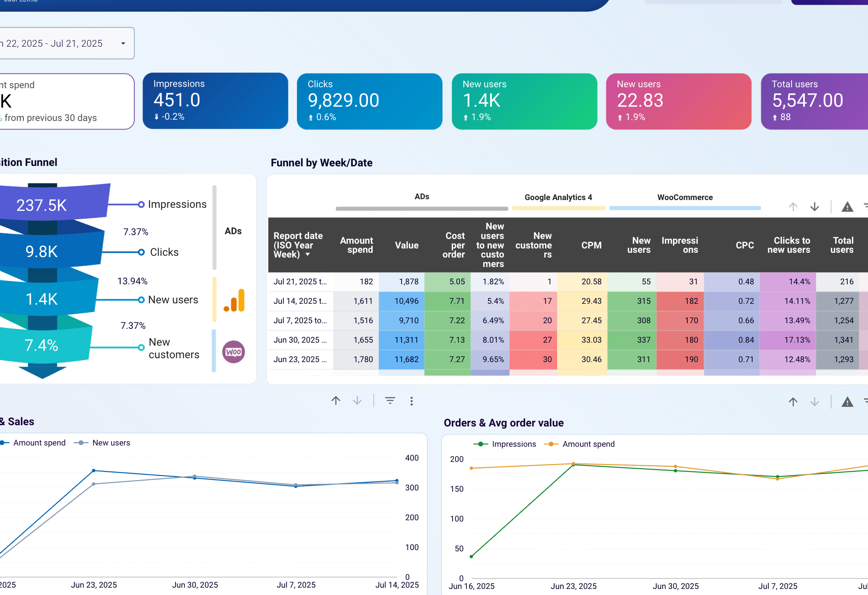Viewport: 868px width, 595px height.
Task: Click the WooCommerce logo icon
Action: point(233,352)
